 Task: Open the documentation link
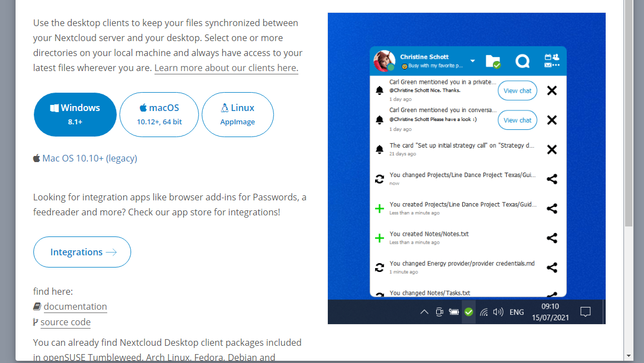pos(75,307)
